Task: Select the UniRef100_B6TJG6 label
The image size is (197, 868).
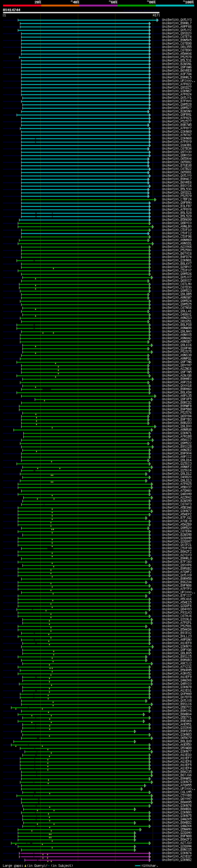Action: click(176, 775)
